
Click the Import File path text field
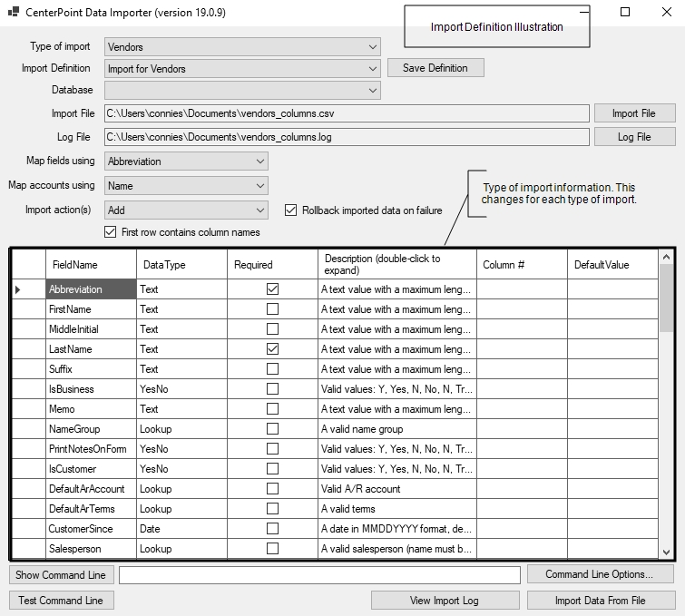pyautogui.click(x=347, y=113)
